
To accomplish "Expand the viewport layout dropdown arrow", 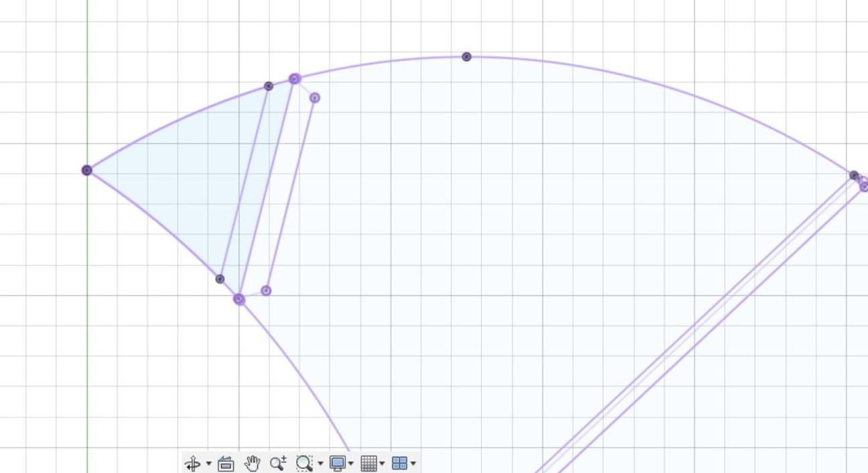I will [412, 463].
